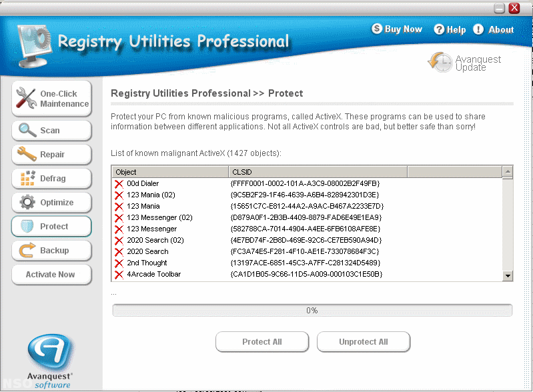Image resolution: width=533 pixels, height=392 pixels.
Task: Toggle red X for 123 Messenger (02)
Action: 119,218
